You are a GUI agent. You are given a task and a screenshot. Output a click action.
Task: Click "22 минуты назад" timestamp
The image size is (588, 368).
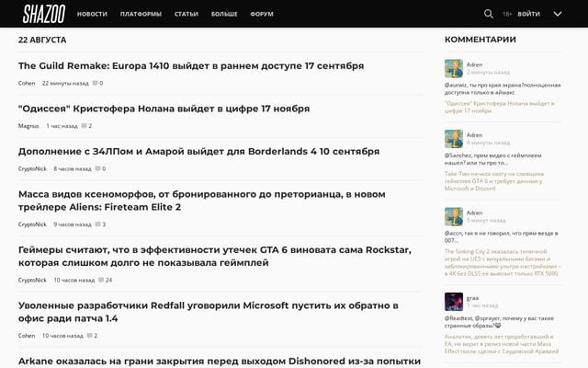pos(65,83)
